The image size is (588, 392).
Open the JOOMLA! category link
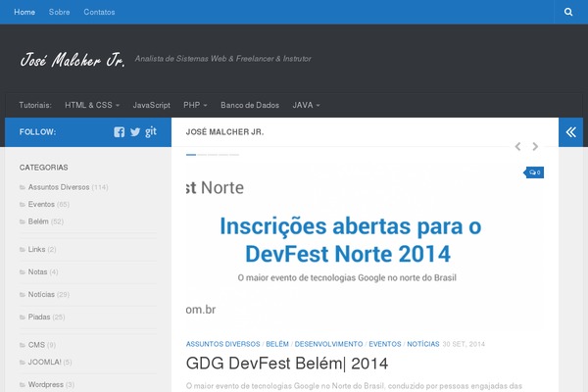pos(45,362)
